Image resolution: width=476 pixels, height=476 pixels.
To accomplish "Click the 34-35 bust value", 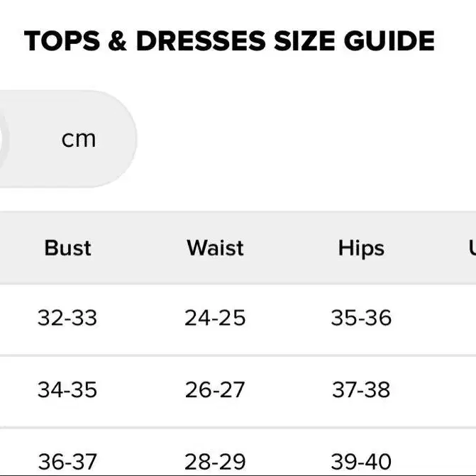I will click(67, 389).
